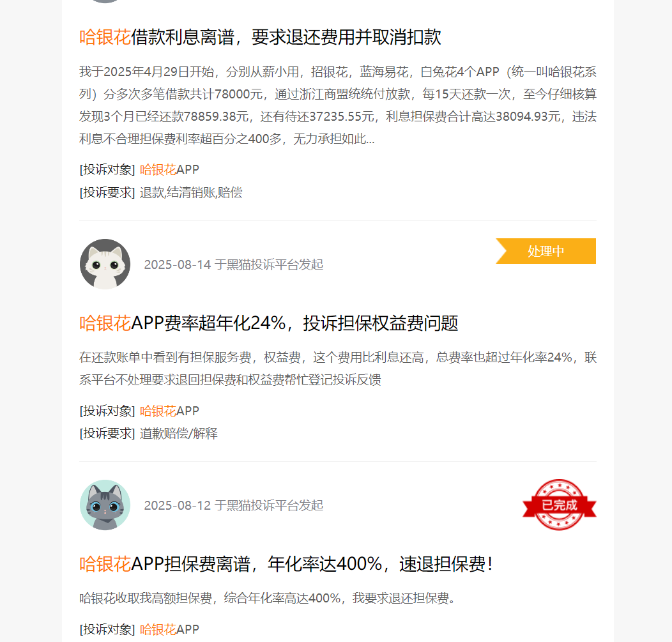Click description 哈银花收取我高额担保费

pyautogui.click(x=268, y=599)
